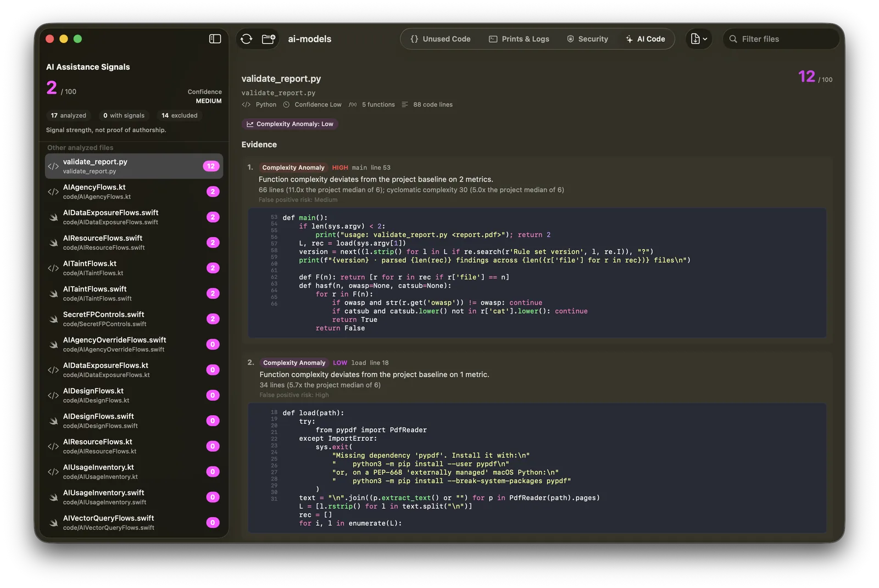Click the Other analyzed files header
879x588 pixels.
(x=80, y=148)
